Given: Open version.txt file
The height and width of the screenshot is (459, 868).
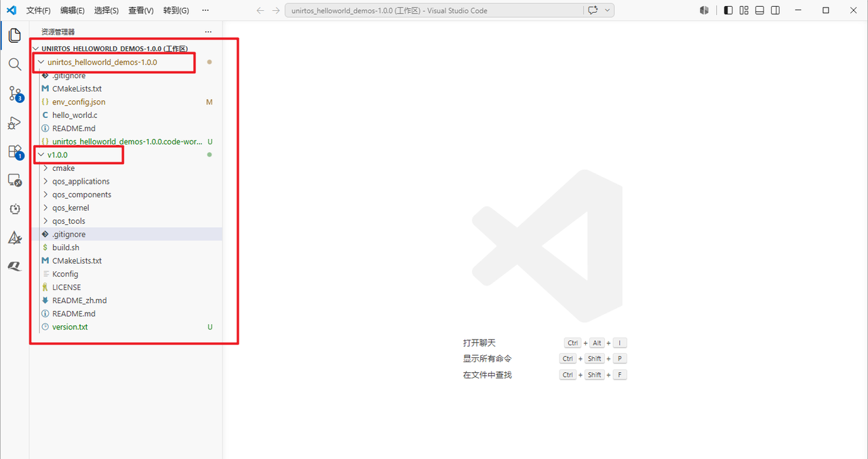Looking at the screenshot, I should point(70,327).
